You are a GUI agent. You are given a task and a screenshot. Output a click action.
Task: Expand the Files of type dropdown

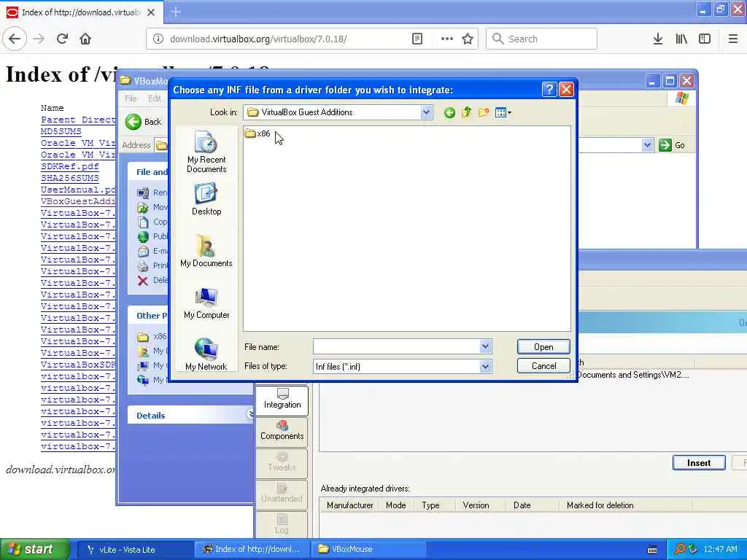pyautogui.click(x=485, y=366)
